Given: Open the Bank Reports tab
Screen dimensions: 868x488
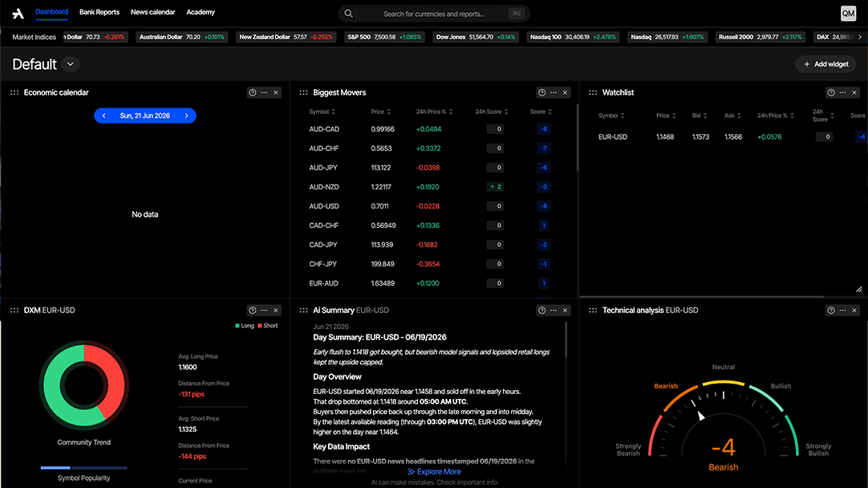Looking at the screenshot, I should [99, 12].
